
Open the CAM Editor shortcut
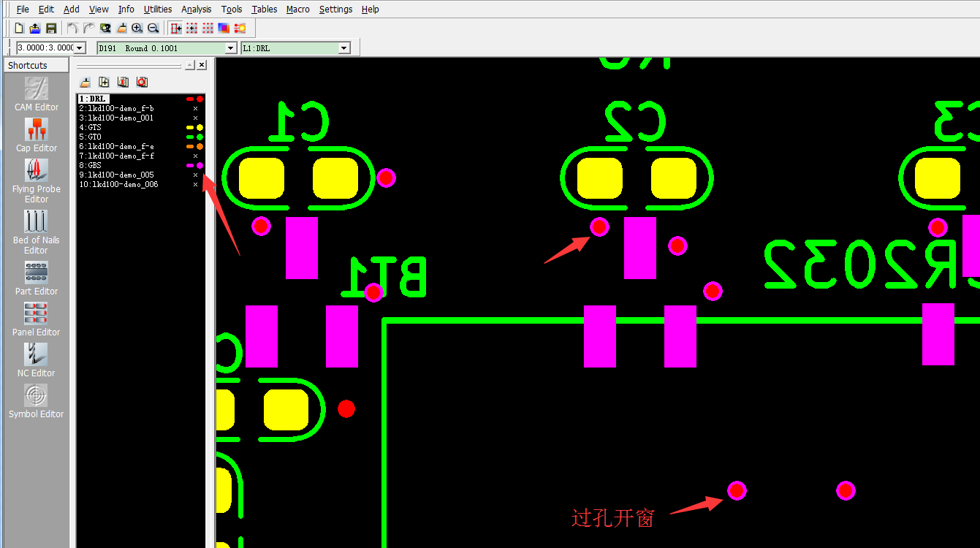[x=36, y=94]
